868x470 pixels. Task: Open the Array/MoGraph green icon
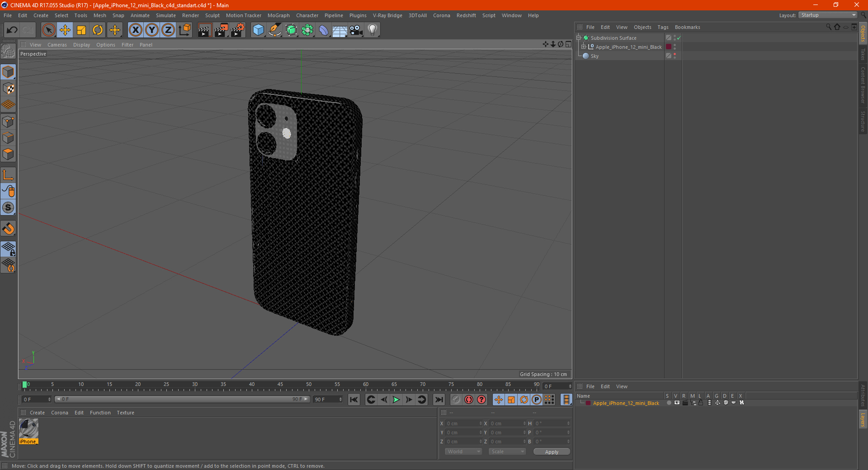click(x=307, y=30)
